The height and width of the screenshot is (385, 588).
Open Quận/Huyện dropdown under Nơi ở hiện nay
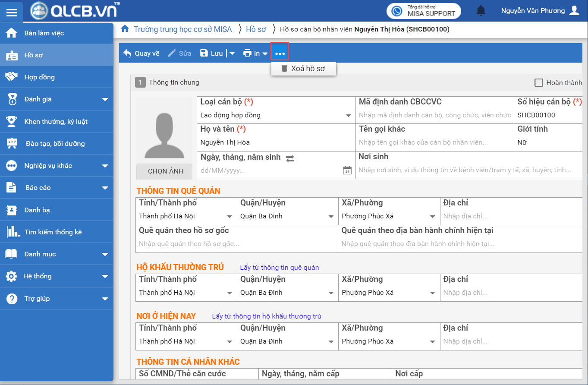coord(331,341)
